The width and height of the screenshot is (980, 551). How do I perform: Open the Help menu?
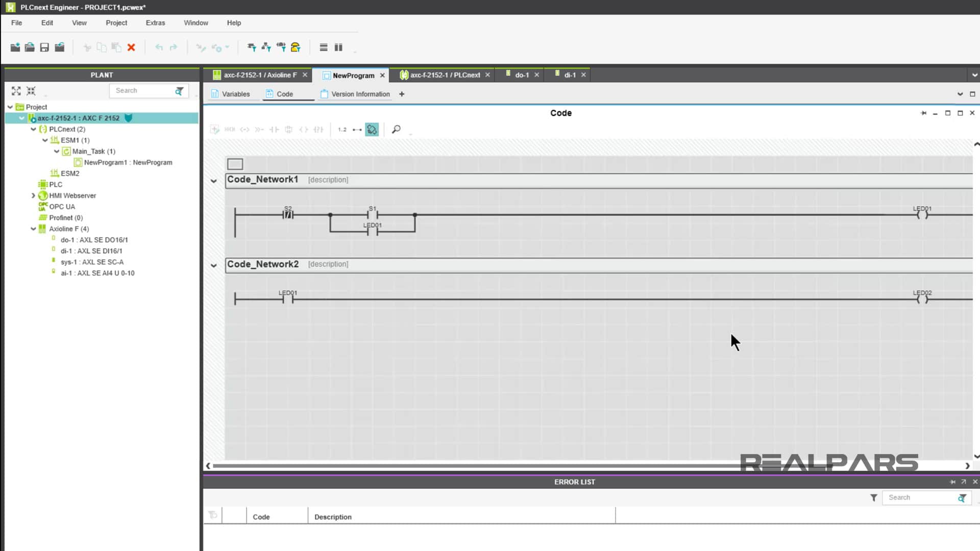click(x=234, y=23)
